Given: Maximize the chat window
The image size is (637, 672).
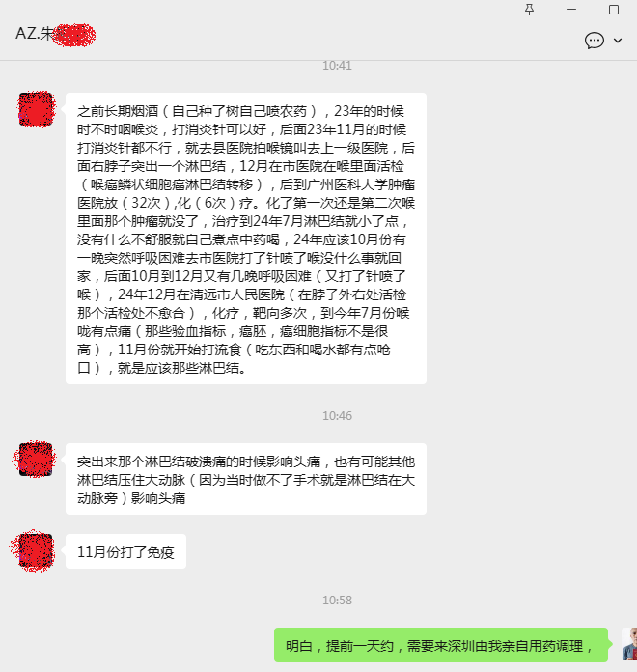Looking at the screenshot, I should pos(614,10).
